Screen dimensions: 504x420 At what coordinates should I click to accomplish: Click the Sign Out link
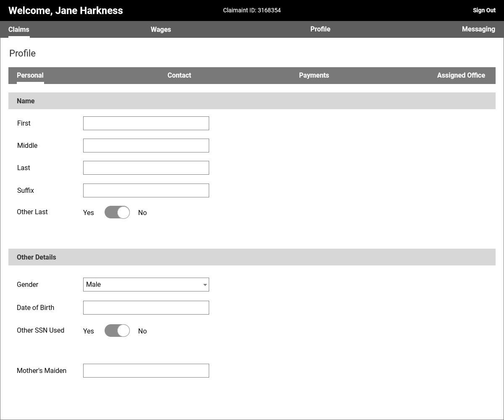(x=484, y=10)
